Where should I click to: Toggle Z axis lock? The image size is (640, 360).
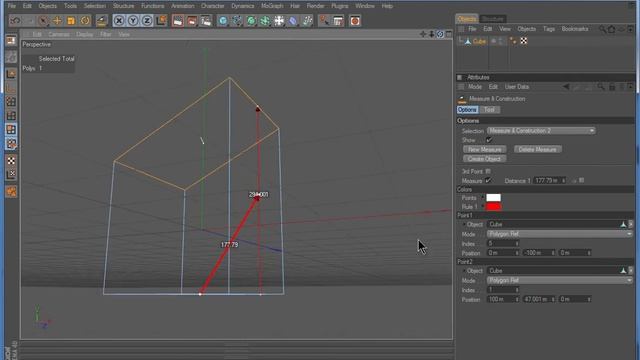(x=147, y=20)
